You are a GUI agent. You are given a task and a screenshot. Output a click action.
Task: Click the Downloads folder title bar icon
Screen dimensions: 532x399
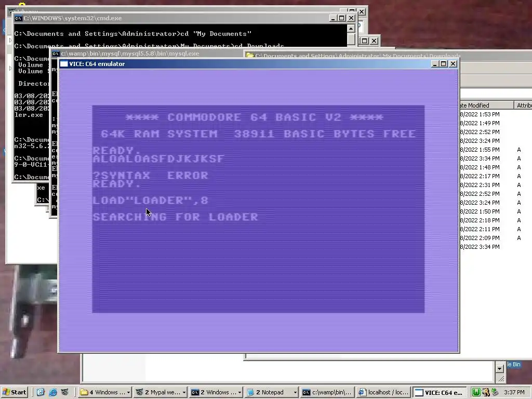pyautogui.click(x=250, y=56)
